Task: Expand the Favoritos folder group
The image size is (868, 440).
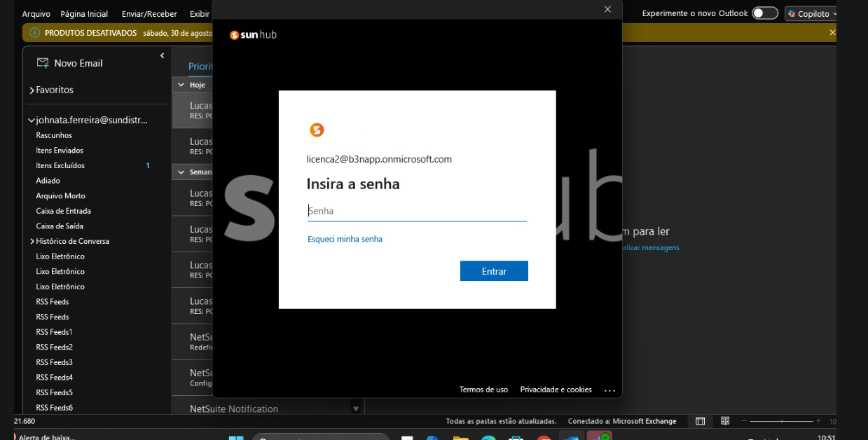Action: tap(32, 90)
